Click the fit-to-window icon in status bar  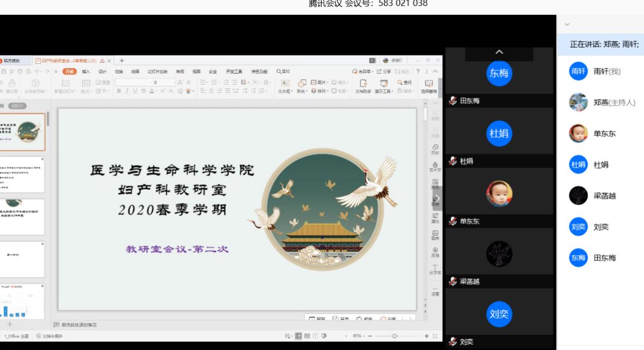click(x=435, y=336)
